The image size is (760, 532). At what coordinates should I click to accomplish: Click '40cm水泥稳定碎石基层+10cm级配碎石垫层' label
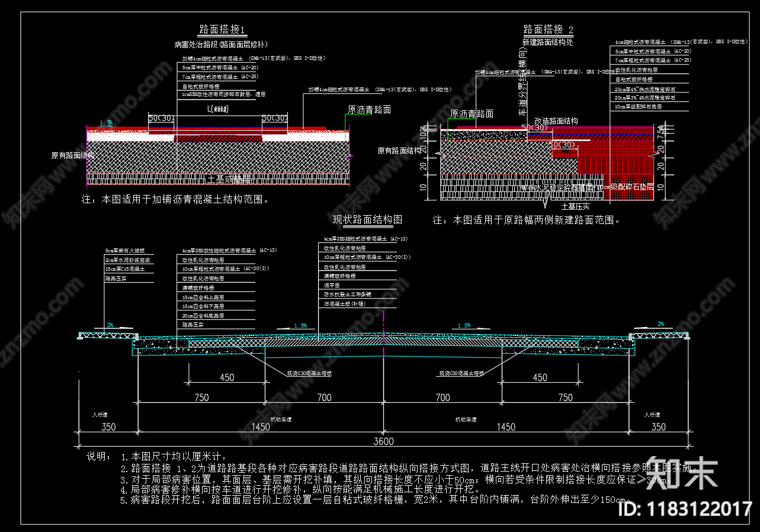[587, 187]
